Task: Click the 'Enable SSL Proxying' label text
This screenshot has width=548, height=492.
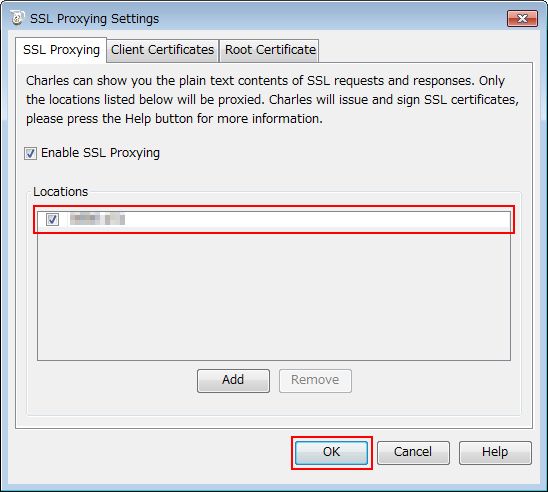Action: click(100, 153)
